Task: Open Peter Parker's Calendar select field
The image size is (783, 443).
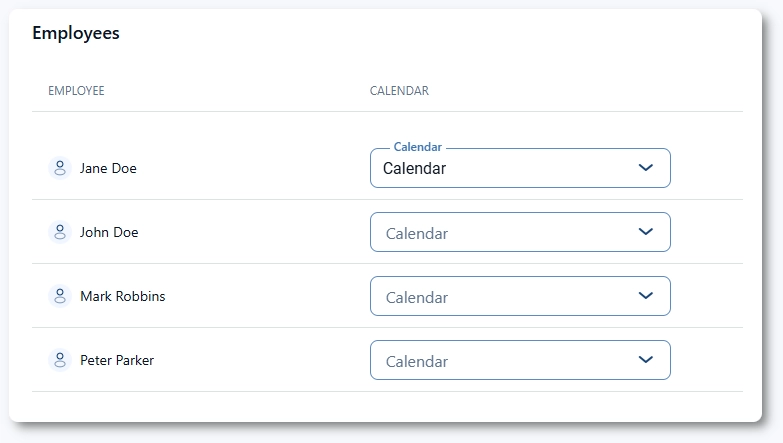Action: pyautogui.click(x=500, y=361)
